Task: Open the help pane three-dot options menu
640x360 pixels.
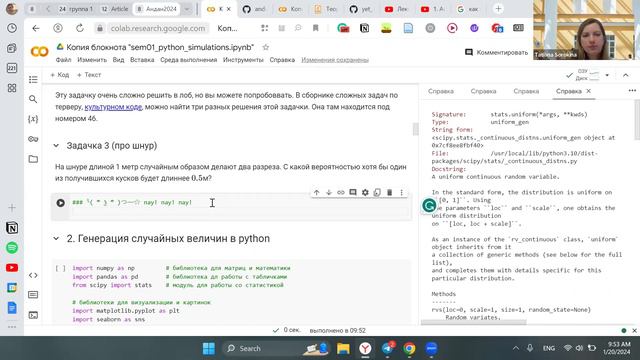Action: click(632, 91)
